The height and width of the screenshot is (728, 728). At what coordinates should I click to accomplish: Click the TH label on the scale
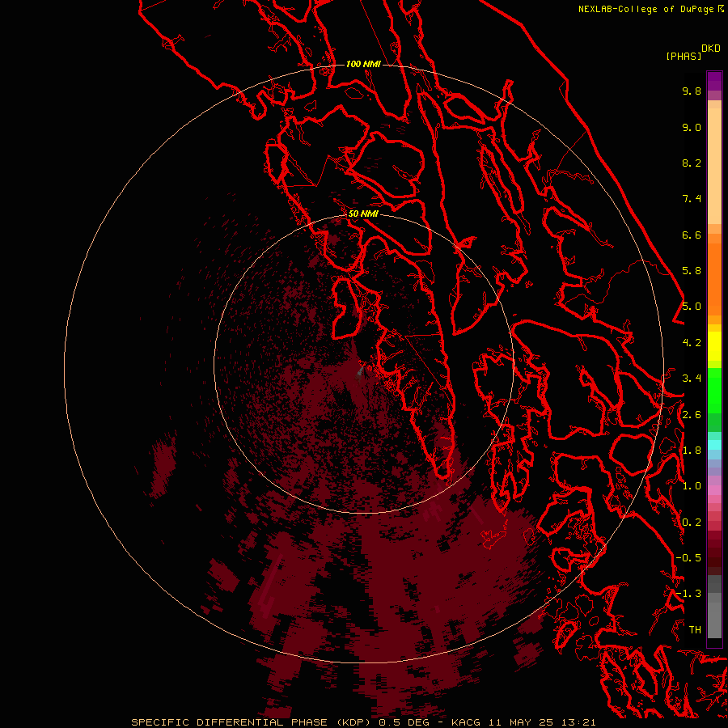click(695, 630)
